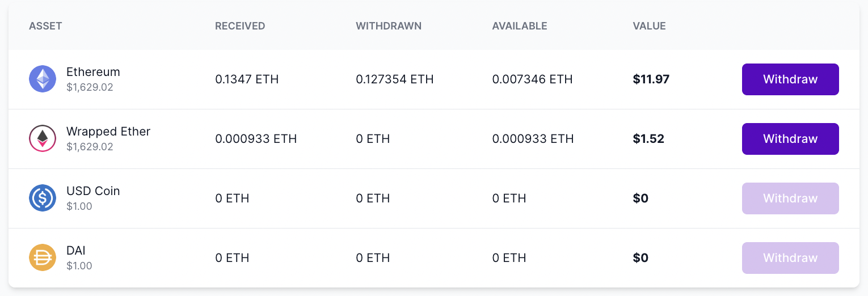Click the DAI coin icon

(43, 258)
